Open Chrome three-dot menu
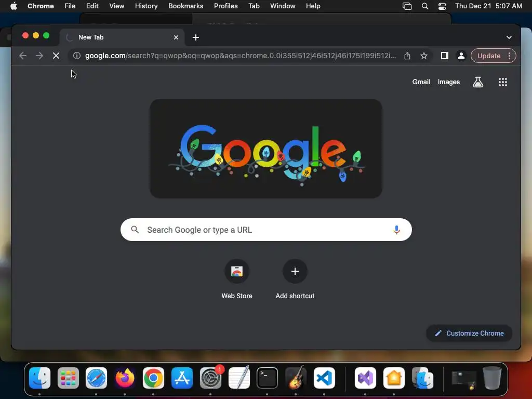Screen dimensions: 532x399 pyautogui.click(x=509, y=56)
